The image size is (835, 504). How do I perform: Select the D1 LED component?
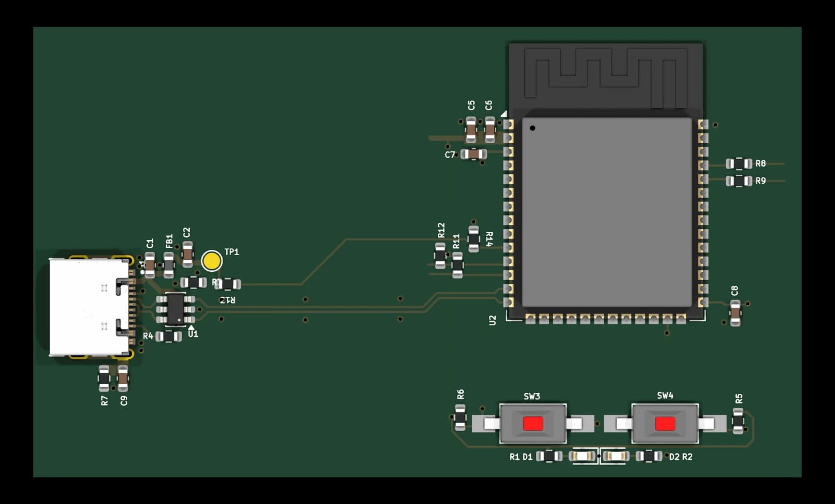pyautogui.click(x=583, y=457)
